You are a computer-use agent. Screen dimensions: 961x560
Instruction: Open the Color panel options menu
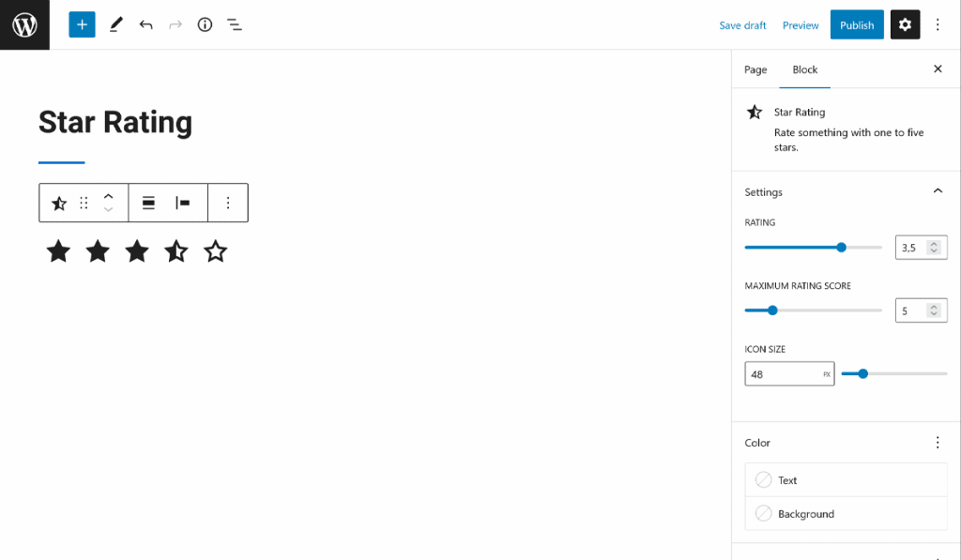[937, 443]
